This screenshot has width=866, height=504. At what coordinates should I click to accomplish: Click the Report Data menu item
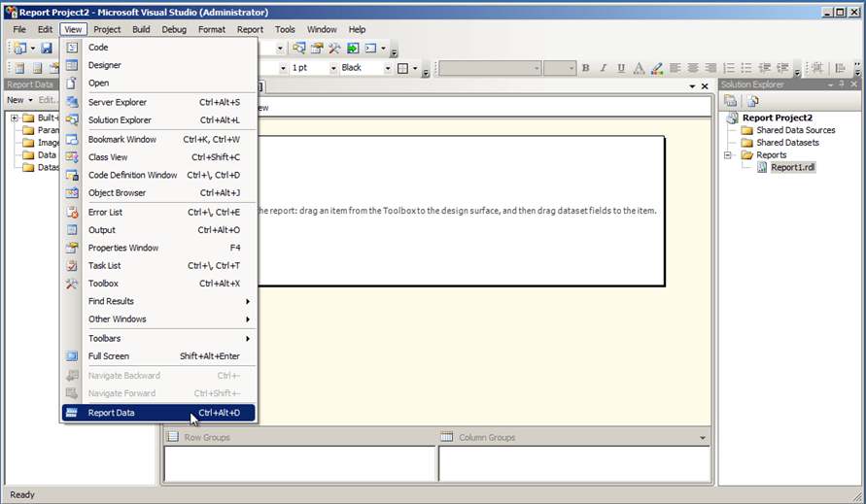158,413
